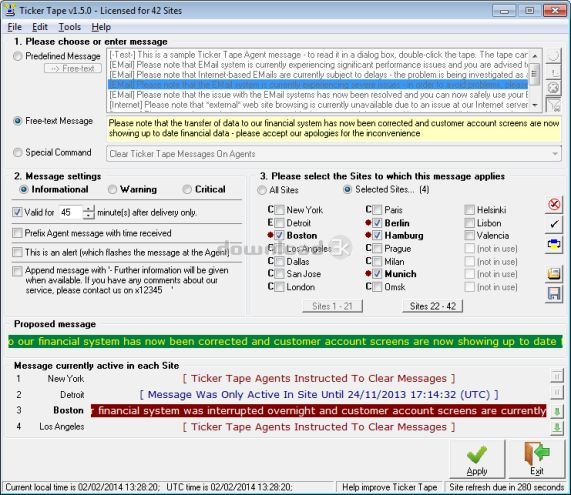Click the yellow free-text message field

(x=334, y=129)
